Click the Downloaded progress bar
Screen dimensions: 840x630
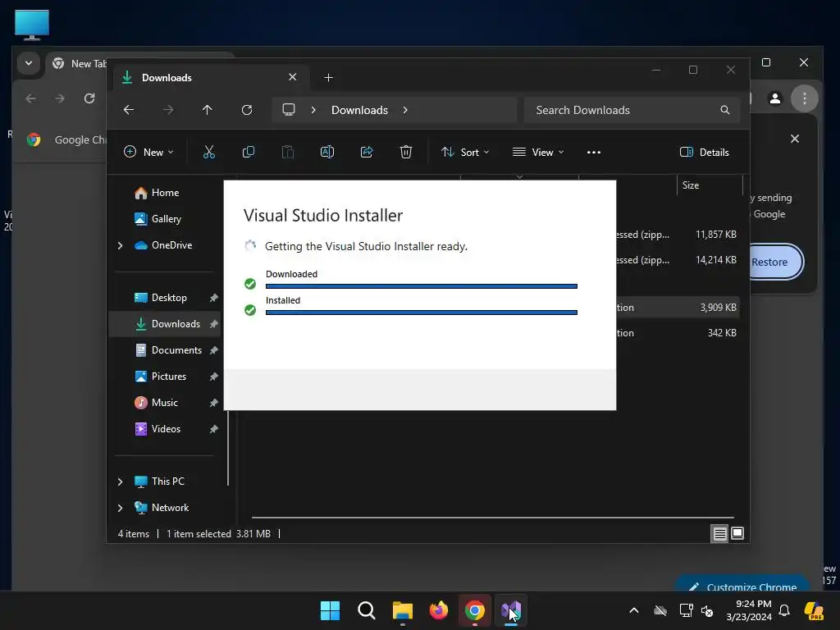pos(421,286)
